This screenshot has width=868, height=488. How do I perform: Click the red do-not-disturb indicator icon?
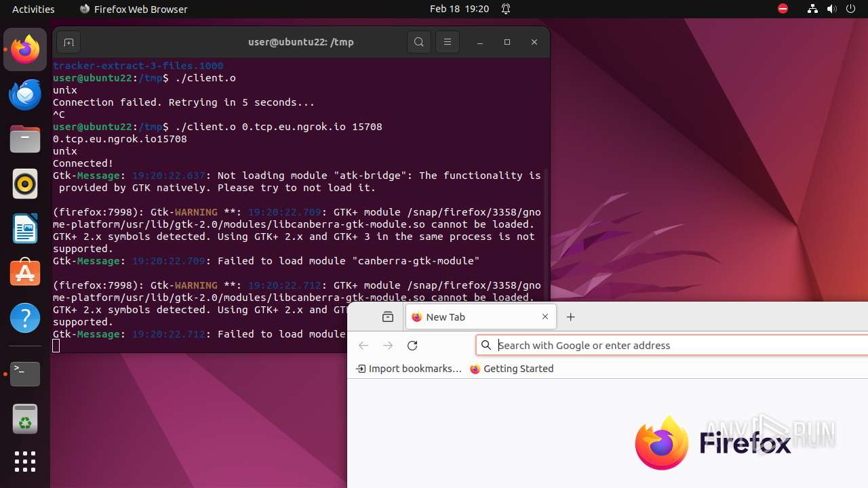click(783, 9)
